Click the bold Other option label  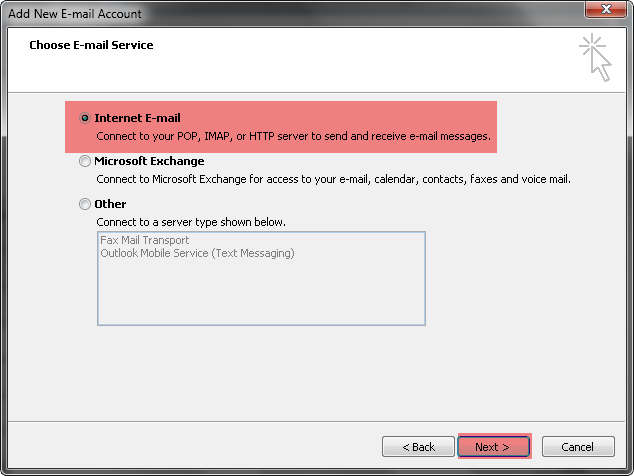(x=110, y=204)
